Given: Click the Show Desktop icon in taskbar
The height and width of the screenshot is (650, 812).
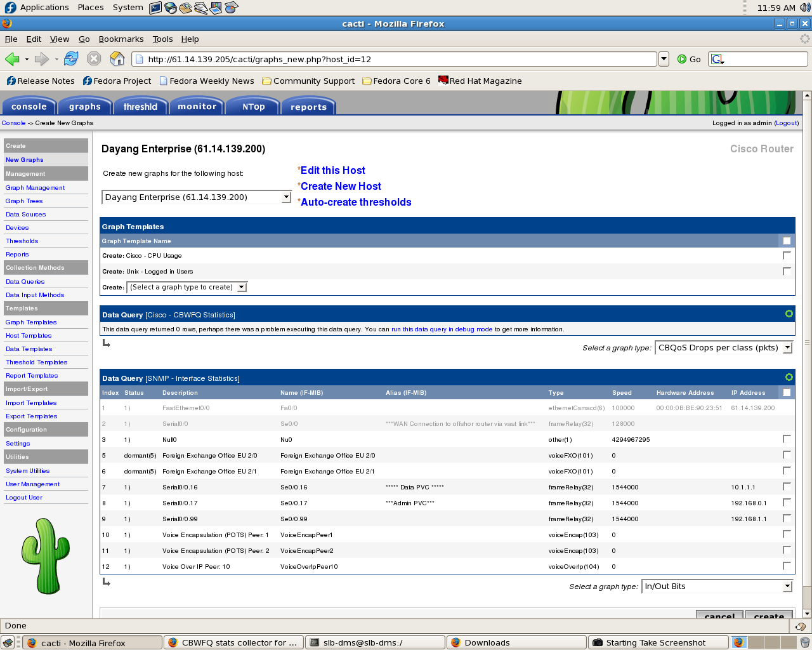Looking at the screenshot, I should pos(8,642).
